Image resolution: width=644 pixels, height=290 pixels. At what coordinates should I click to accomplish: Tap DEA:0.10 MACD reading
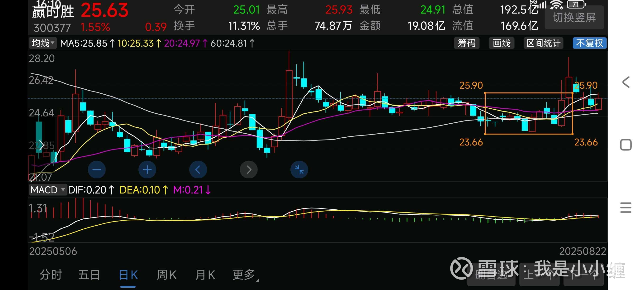[144, 190]
